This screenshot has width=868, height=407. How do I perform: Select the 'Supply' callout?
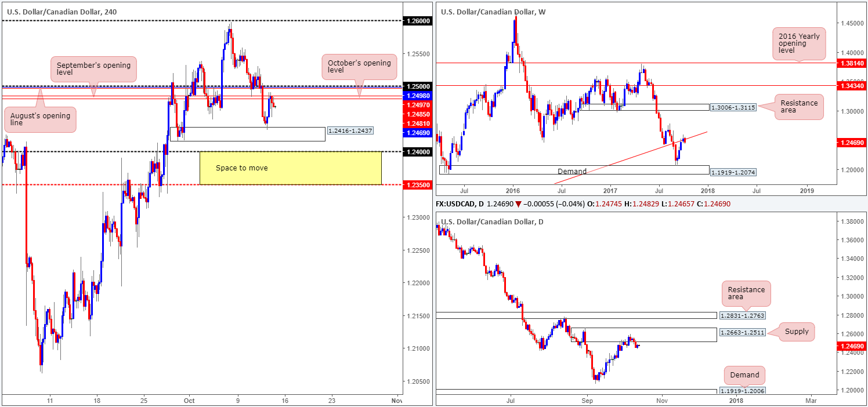point(795,332)
